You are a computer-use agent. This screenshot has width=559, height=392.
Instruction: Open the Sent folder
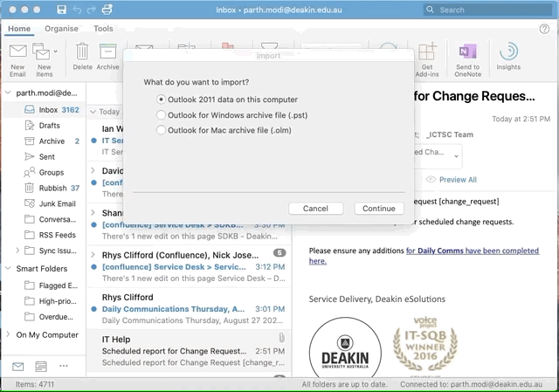45,157
